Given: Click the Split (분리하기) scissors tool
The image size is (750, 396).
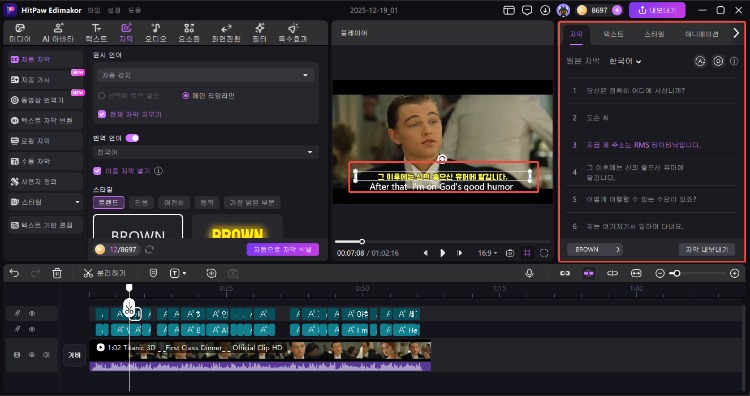Looking at the screenshot, I should pyautogui.click(x=104, y=273).
